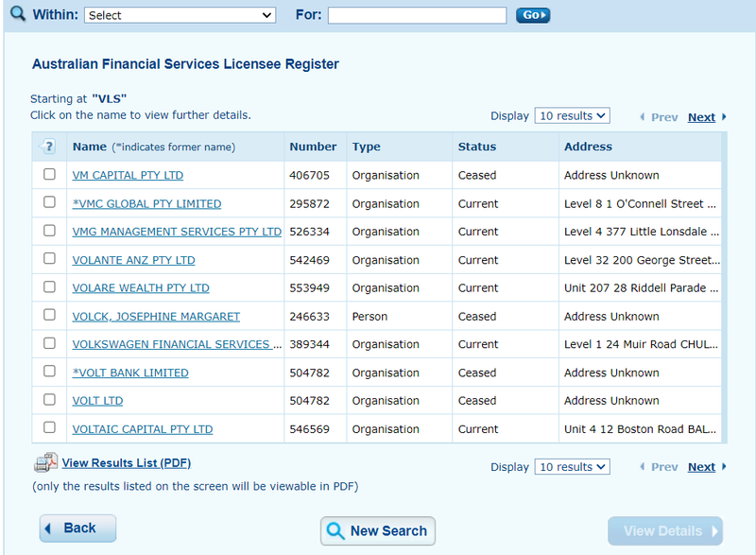Open VOLKSWAGEN FINANCIAL SERVICES link
The width and height of the screenshot is (756, 555).
(177, 345)
